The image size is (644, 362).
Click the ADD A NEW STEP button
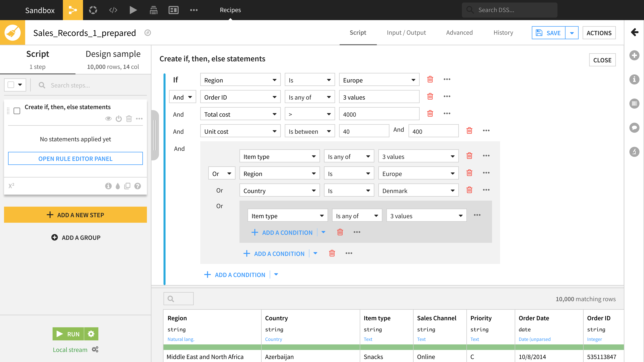pyautogui.click(x=75, y=215)
